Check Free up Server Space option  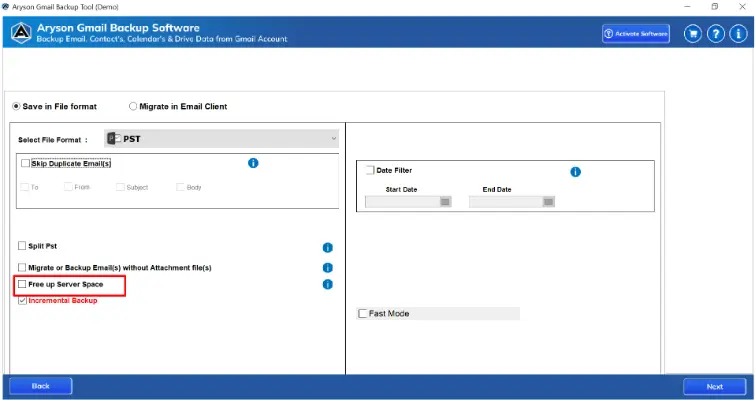(22, 284)
